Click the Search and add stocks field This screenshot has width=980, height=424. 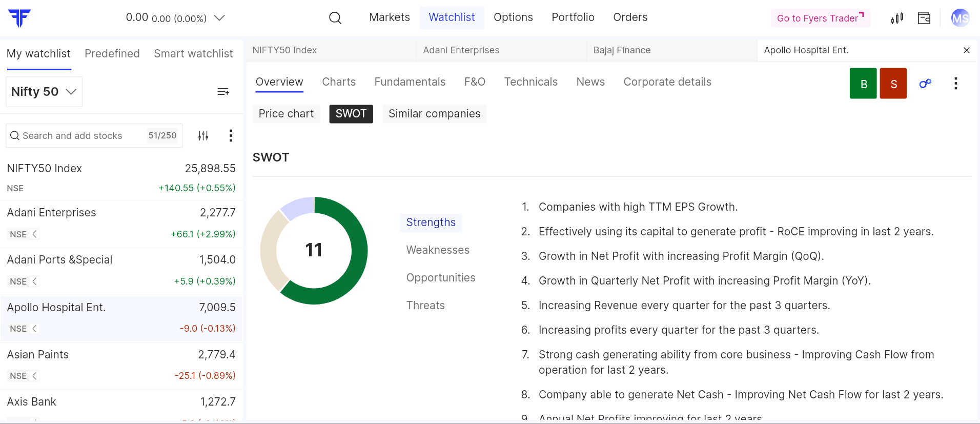(x=77, y=136)
